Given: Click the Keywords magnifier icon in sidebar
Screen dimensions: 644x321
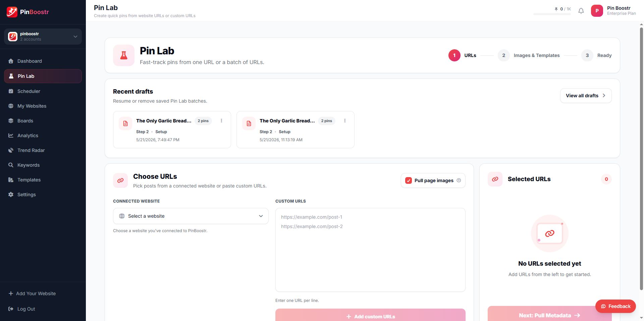Looking at the screenshot, I should tap(11, 165).
